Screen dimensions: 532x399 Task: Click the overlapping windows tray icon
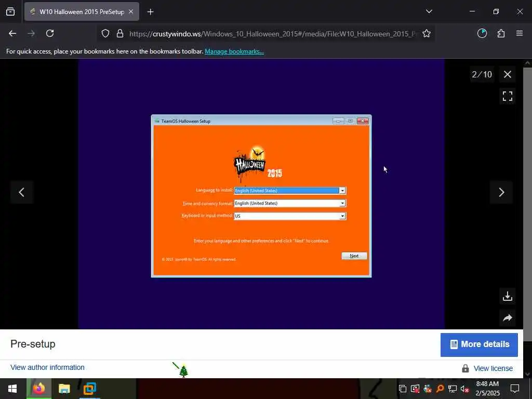pos(403,389)
